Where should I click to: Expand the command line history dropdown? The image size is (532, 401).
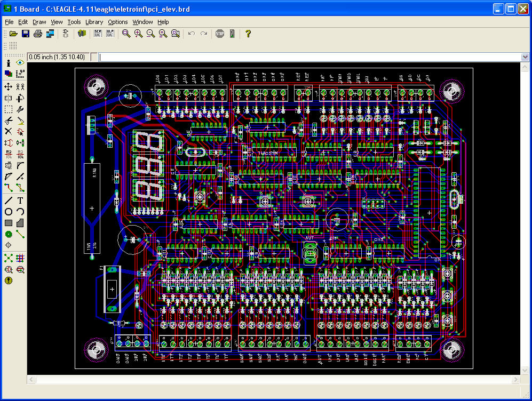524,57
